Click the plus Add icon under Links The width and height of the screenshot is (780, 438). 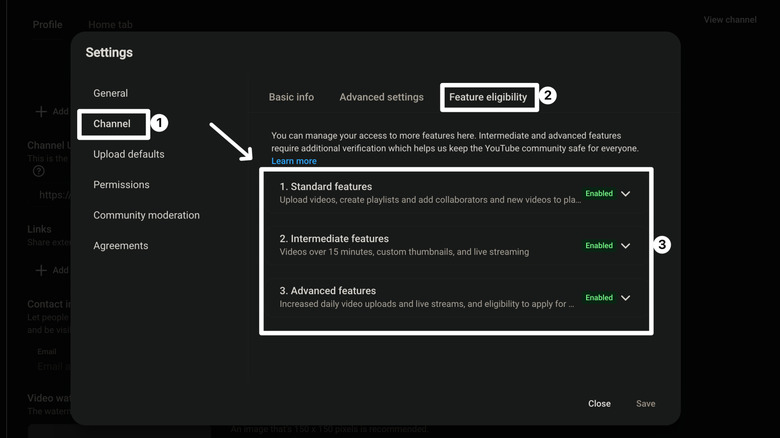[41, 270]
